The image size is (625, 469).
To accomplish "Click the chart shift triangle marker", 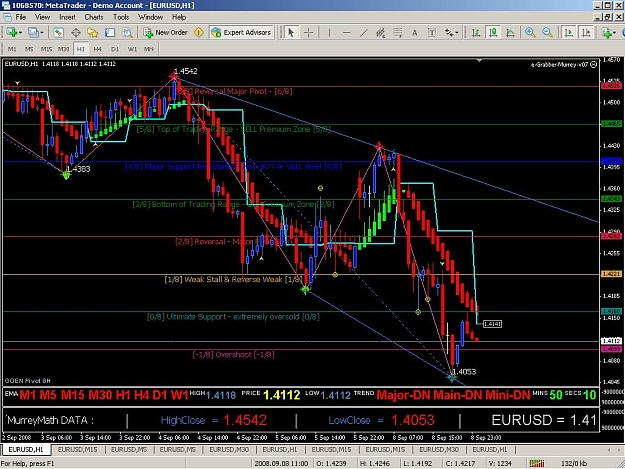I will (479, 61).
